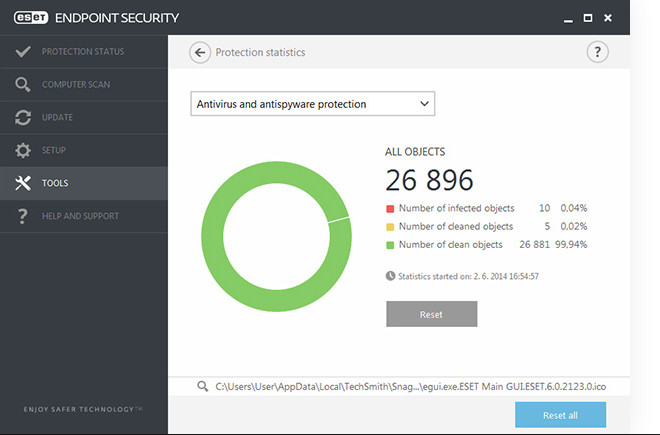660x435 pixels.
Task: Click the Computer Scan magnifier icon
Action: point(23,85)
